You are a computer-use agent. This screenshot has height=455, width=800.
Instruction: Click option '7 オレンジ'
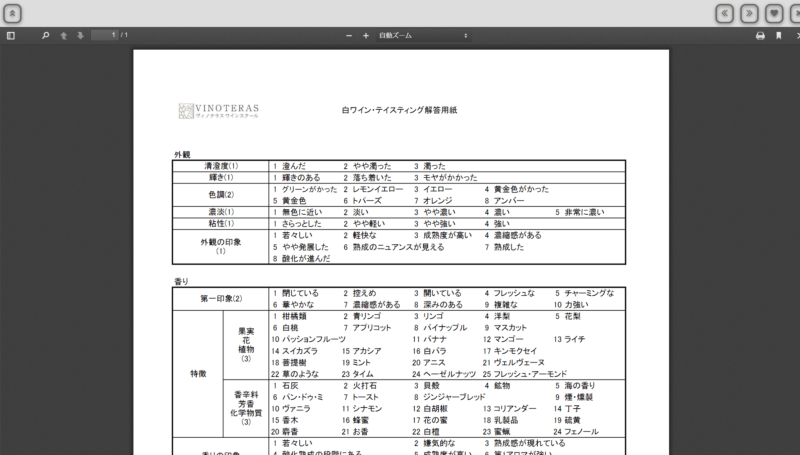pyautogui.click(x=433, y=200)
